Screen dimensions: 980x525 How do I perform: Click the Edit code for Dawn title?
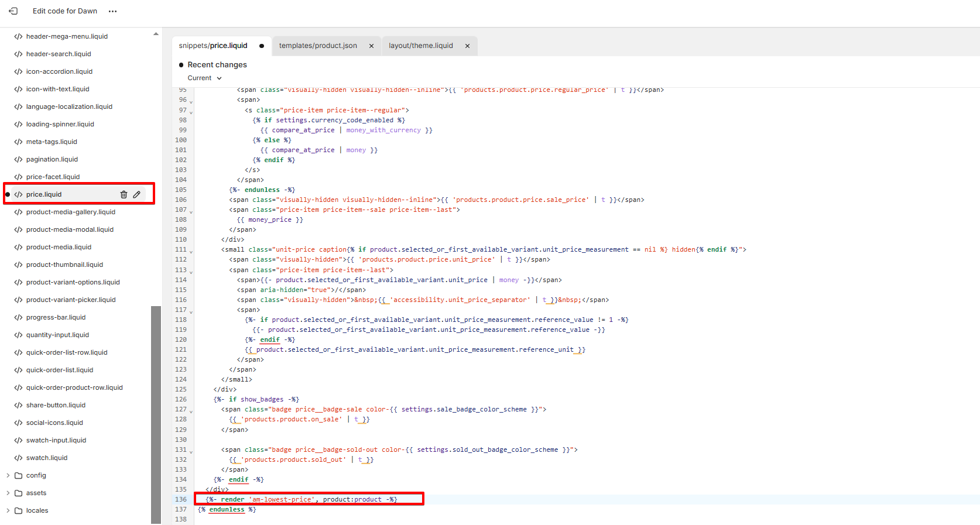(65, 11)
